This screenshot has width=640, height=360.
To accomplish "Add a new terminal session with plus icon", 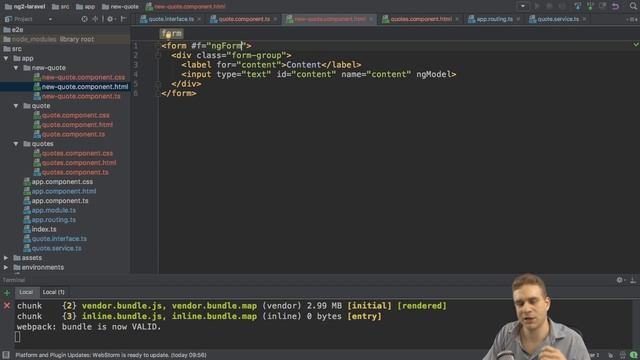I will point(7,293).
